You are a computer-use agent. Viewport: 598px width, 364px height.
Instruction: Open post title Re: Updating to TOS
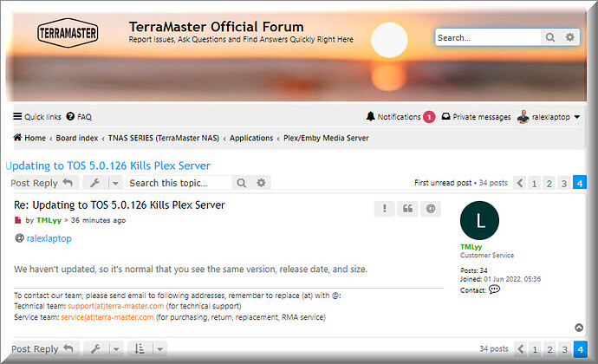click(120, 205)
